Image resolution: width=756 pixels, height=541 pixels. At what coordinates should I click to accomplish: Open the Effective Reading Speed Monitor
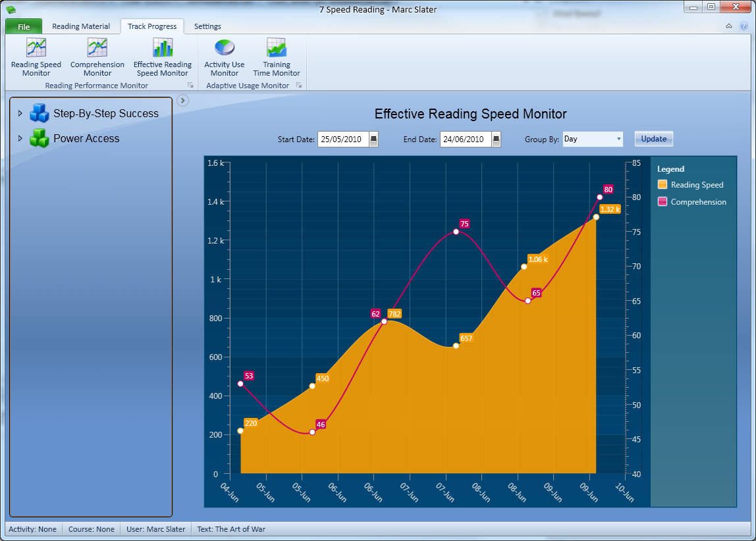(163, 57)
